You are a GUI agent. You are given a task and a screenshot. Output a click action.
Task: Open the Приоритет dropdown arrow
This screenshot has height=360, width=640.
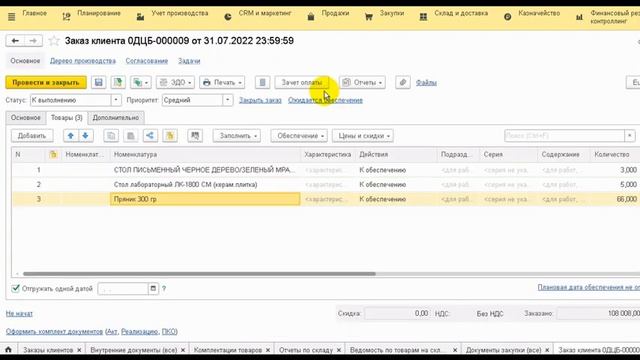(x=228, y=100)
